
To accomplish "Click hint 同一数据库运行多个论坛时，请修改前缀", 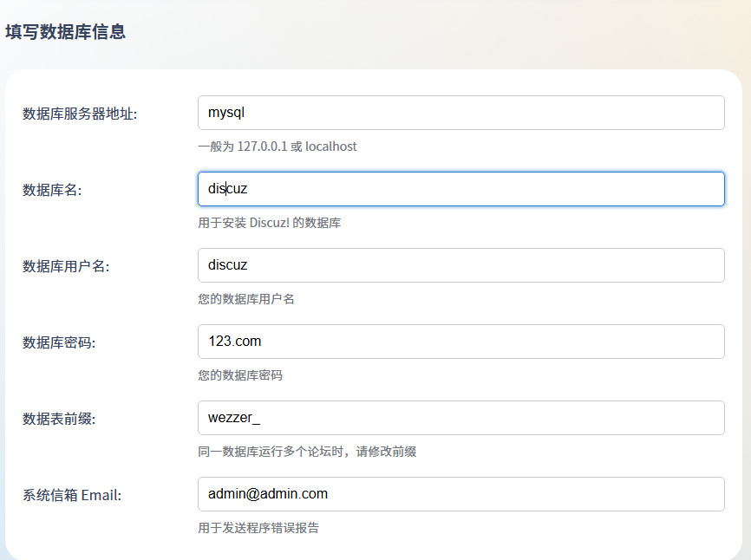I will point(307,452).
